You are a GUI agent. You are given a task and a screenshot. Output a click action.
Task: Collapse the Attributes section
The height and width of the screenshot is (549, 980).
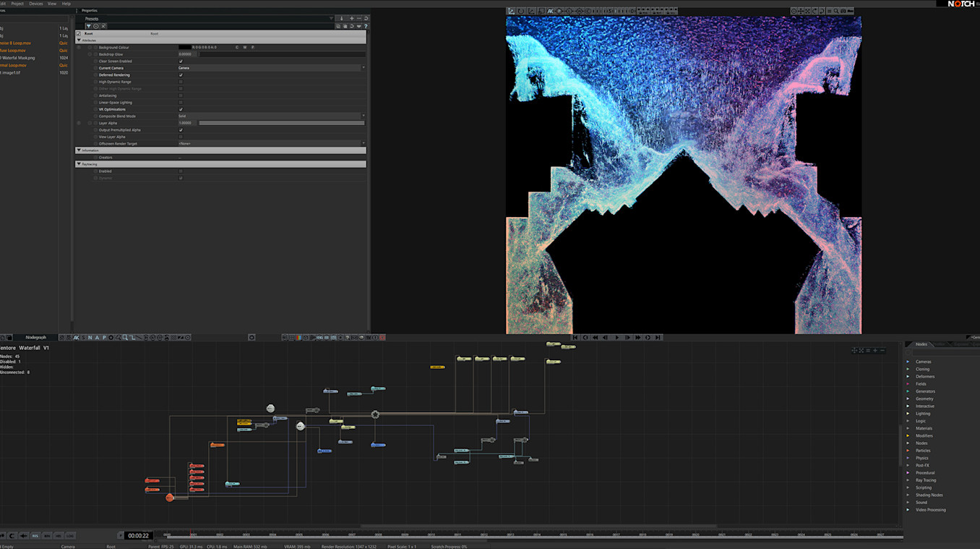pos(79,41)
